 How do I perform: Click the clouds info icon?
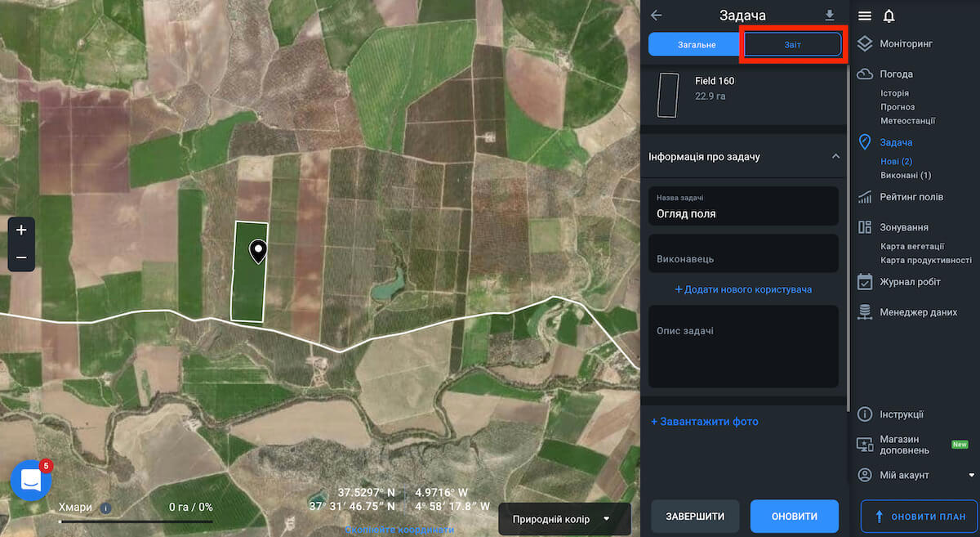105,508
